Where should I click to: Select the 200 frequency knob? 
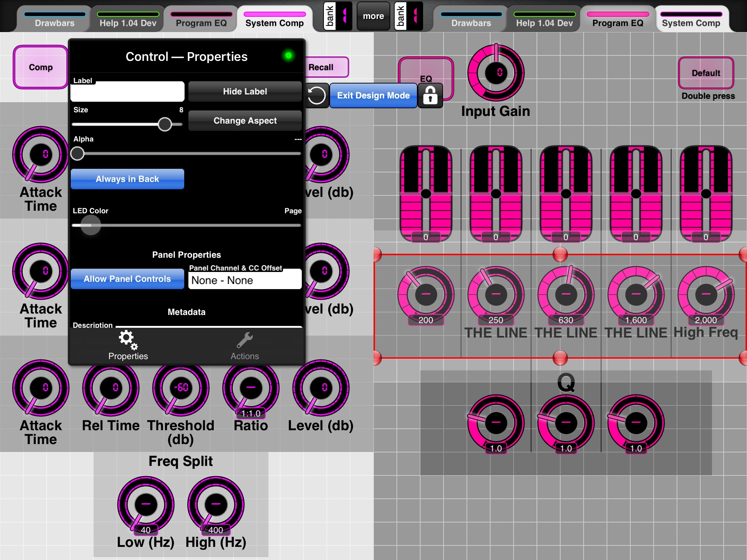coord(426,295)
